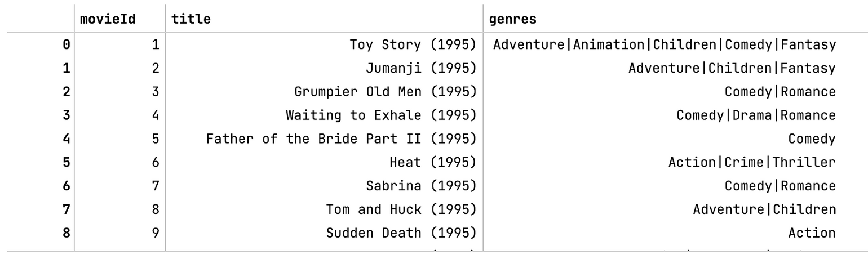Viewport: 868px width, 259px height.
Task: Select the Tom and Huck (1995) cell
Action: pyautogui.click(x=401, y=209)
